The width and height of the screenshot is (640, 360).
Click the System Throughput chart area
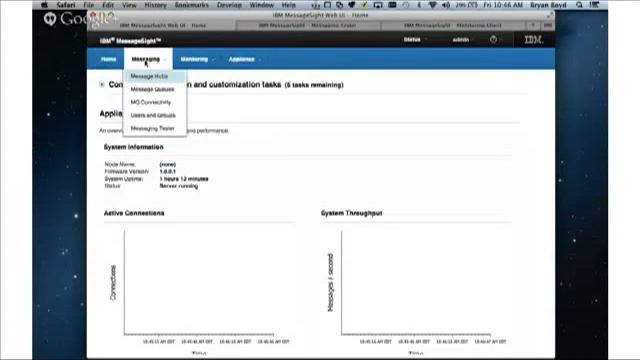pos(416,282)
